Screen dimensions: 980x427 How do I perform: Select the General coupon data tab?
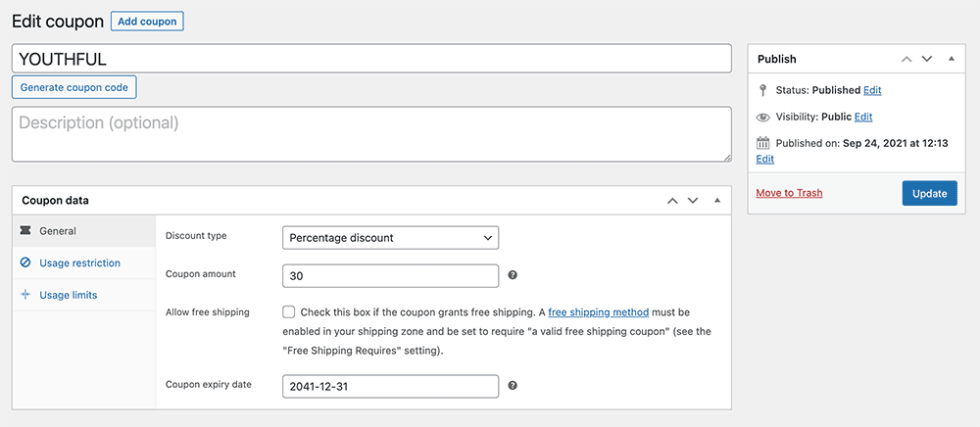83,231
